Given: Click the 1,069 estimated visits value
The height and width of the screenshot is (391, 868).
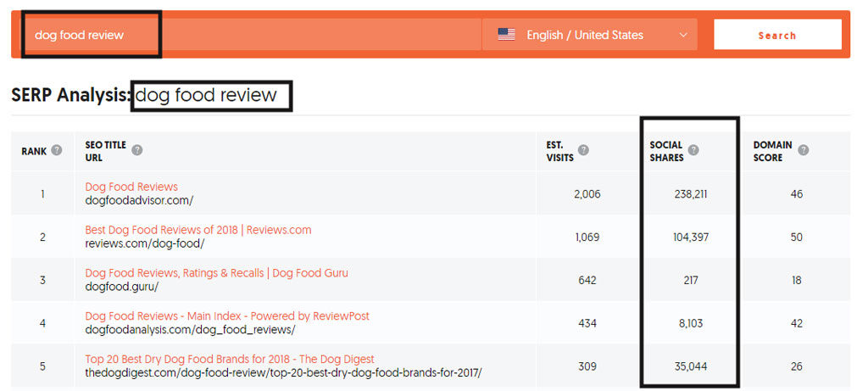Looking at the screenshot, I should [x=587, y=237].
